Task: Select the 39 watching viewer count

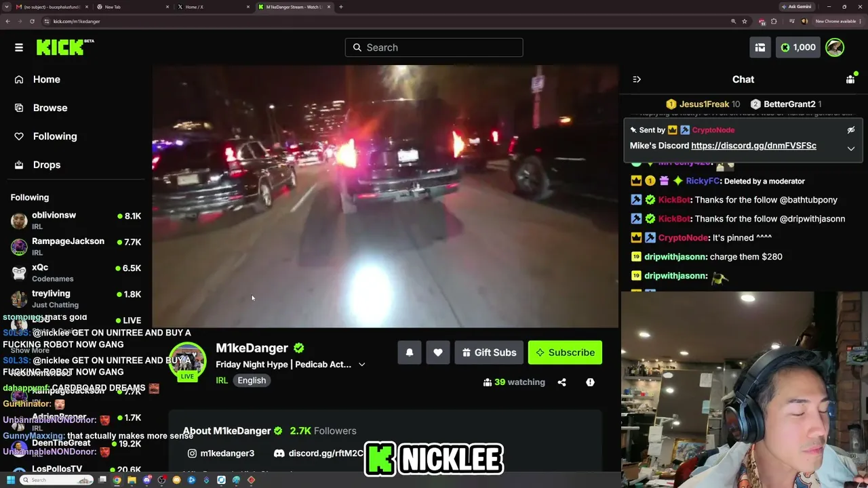Action: tap(514, 382)
